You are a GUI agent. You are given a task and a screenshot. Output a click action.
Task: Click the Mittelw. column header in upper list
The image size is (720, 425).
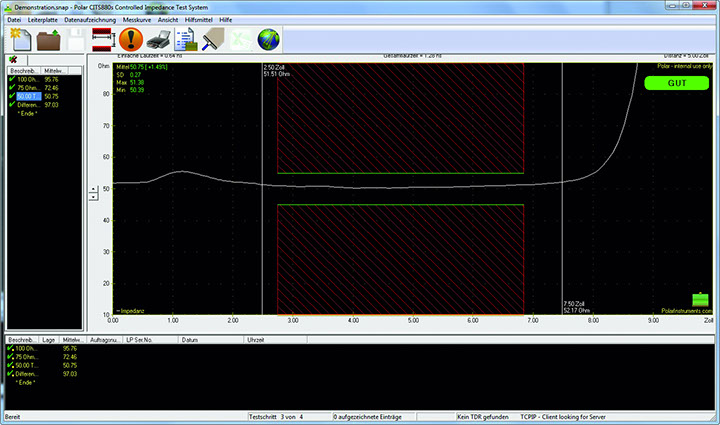point(55,71)
